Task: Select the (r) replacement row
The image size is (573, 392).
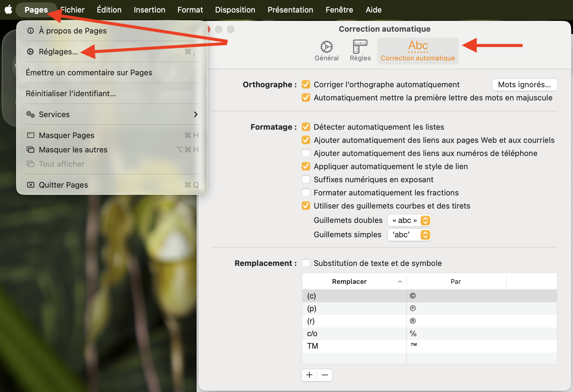Action: point(429,321)
